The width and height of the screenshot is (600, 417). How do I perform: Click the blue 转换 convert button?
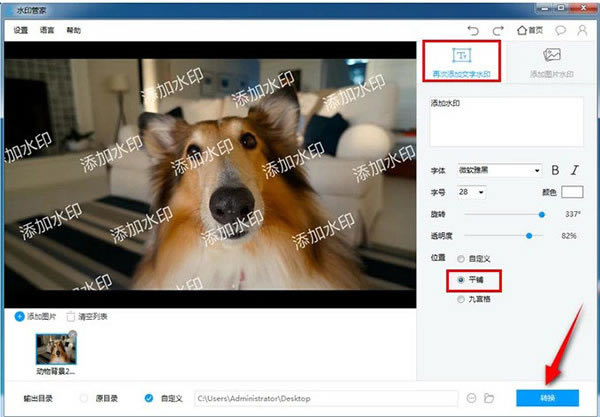tap(547, 397)
